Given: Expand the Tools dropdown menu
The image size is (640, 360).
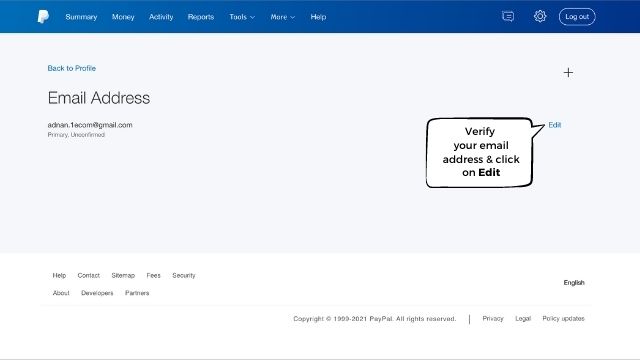Looking at the screenshot, I should click(242, 17).
